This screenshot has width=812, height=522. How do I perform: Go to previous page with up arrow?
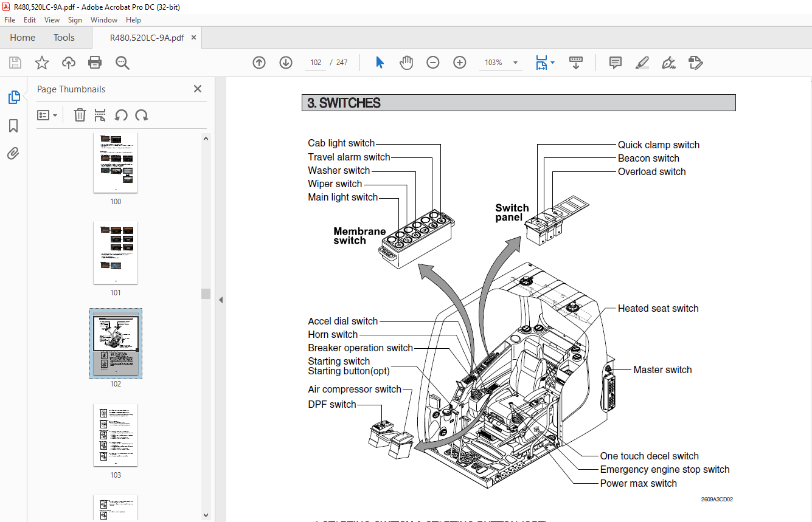pos(259,63)
